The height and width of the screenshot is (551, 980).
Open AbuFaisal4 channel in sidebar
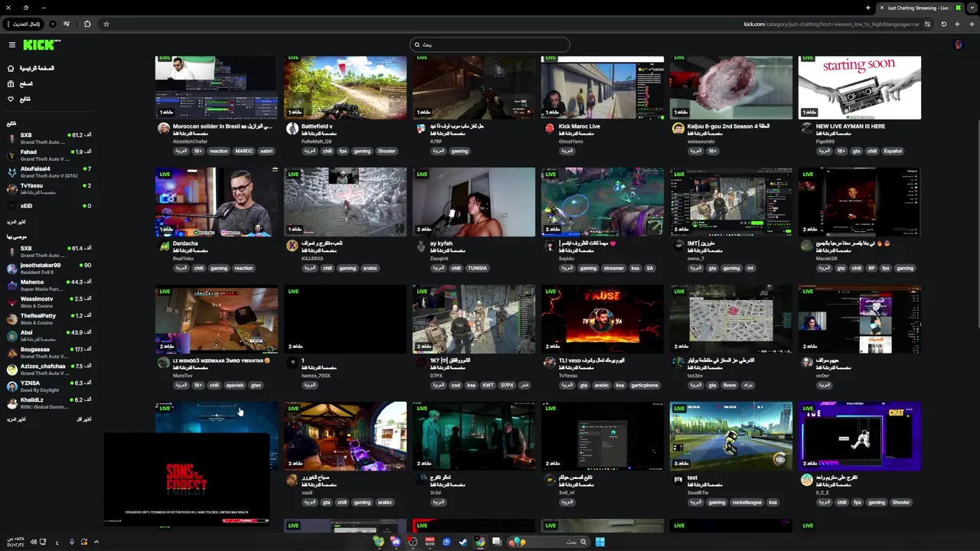[49, 171]
